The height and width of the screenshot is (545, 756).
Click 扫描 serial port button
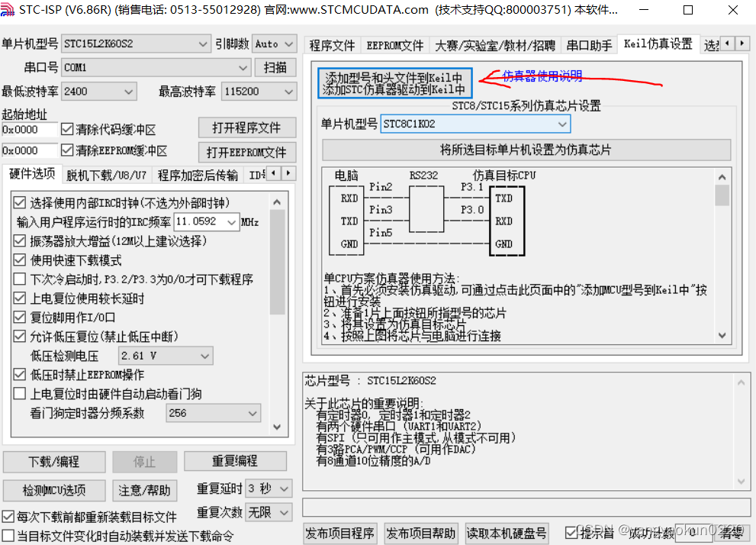pyautogui.click(x=275, y=67)
